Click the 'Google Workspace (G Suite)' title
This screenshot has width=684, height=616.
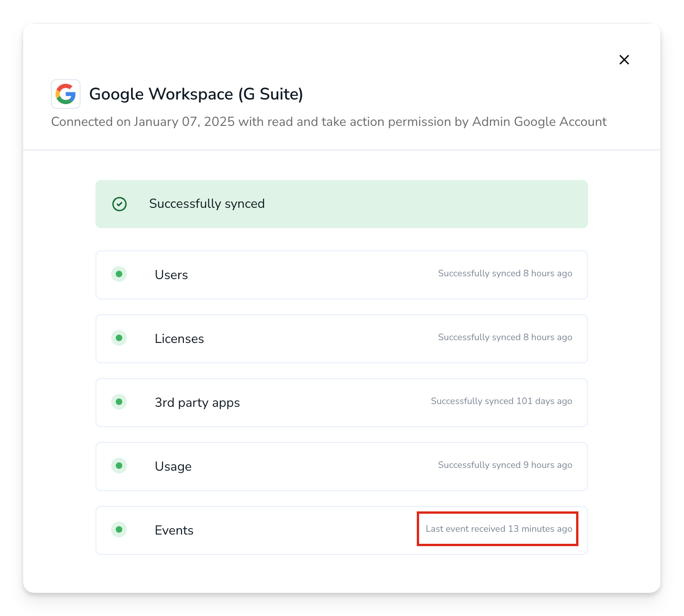pos(196,94)
